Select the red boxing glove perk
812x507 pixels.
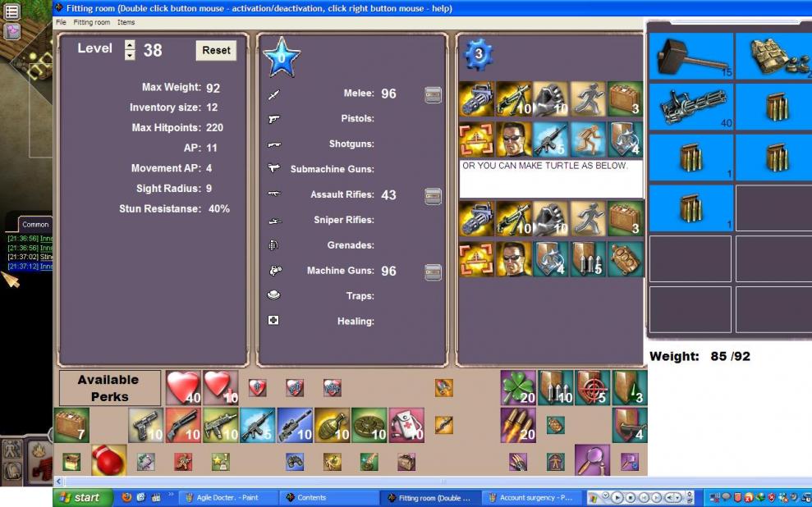[x=108, y=461]
